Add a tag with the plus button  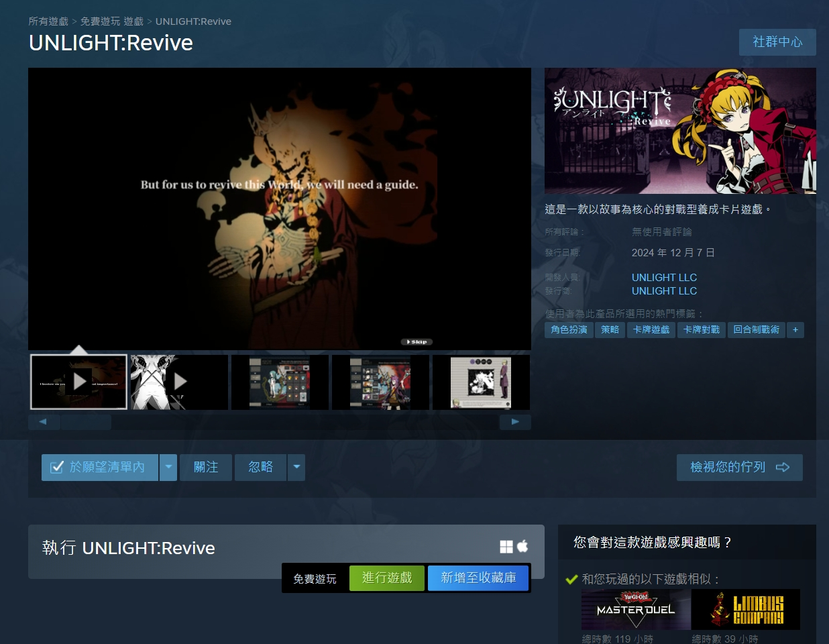(795, 330)
